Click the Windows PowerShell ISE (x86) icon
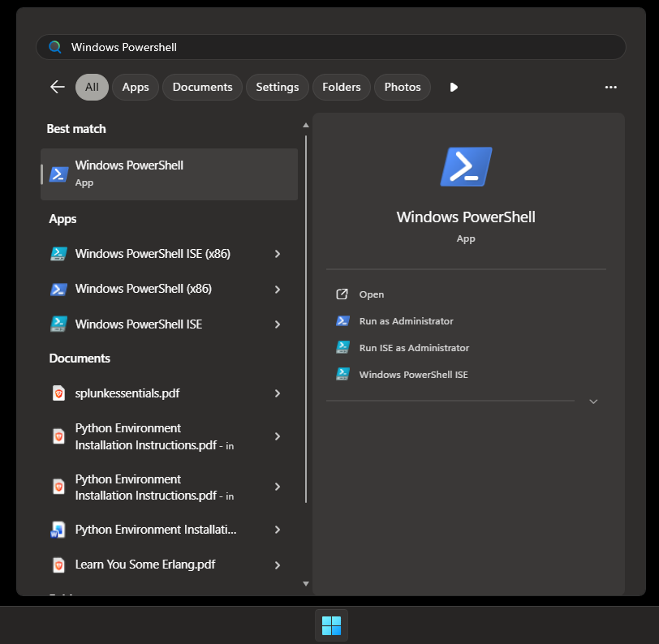 tap(58, 254)
